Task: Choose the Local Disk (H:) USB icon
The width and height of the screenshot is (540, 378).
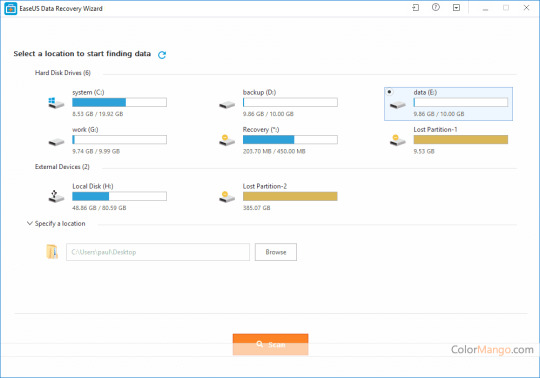Action: coord(56,196)
